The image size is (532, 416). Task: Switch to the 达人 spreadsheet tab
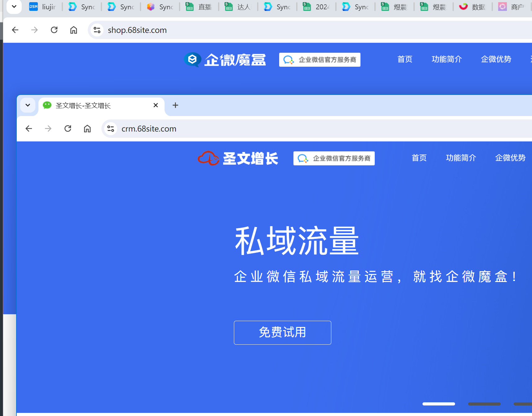coord(238,7)
